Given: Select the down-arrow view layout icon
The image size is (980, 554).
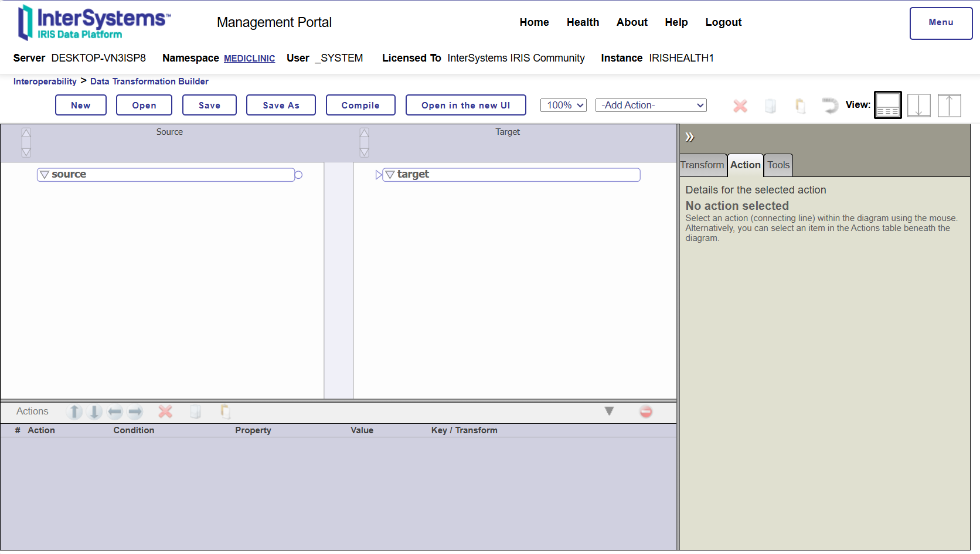Looking at the screenshot, I should tap(918, 105).
